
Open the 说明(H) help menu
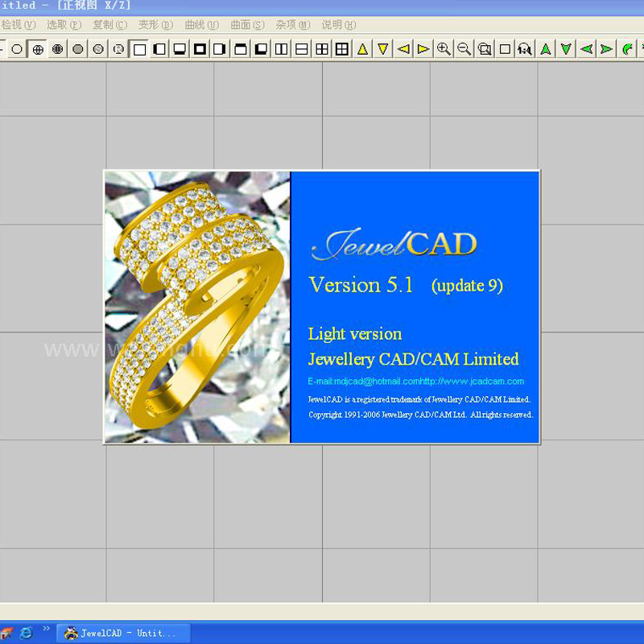[339, 25]
